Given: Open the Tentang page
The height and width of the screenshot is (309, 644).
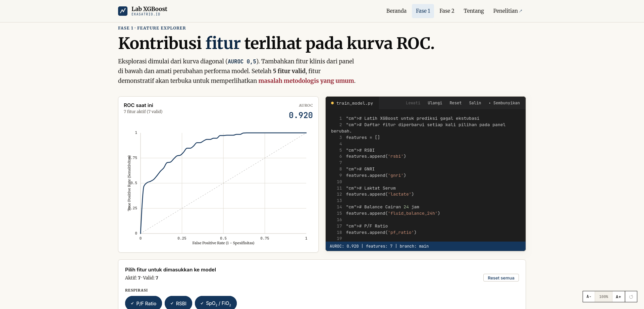Looking at the screenshot, I should (x=474, y=11).
